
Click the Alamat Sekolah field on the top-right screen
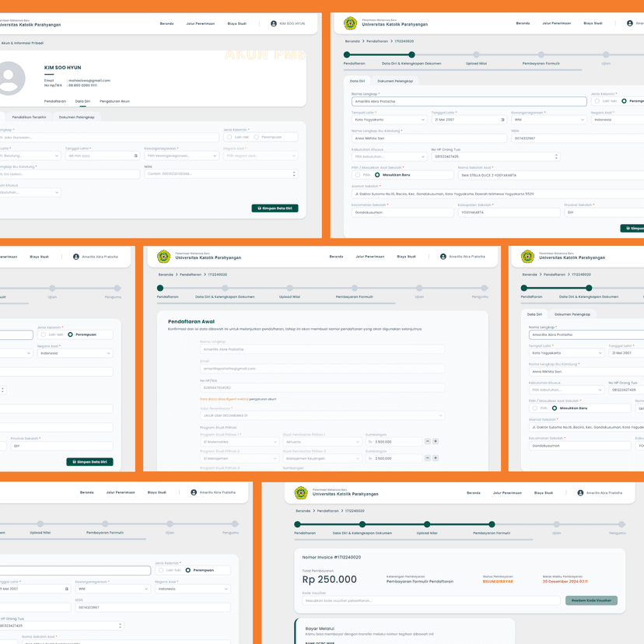coord(498,194)
